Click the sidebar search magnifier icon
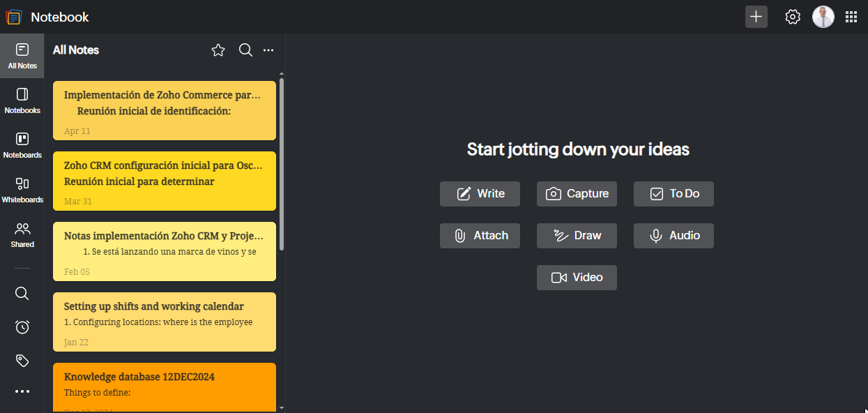Image resolution: width=868 pixels, height=413 pixels. coord(22,293)
